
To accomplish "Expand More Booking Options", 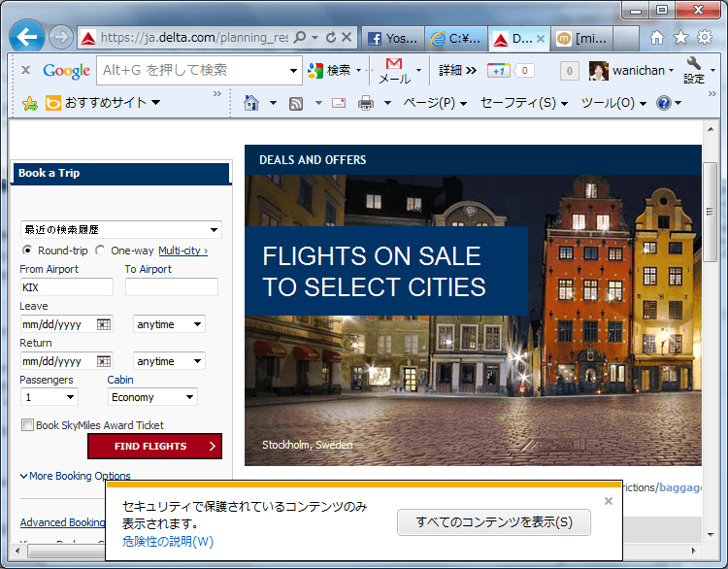I will click(75, 476).
